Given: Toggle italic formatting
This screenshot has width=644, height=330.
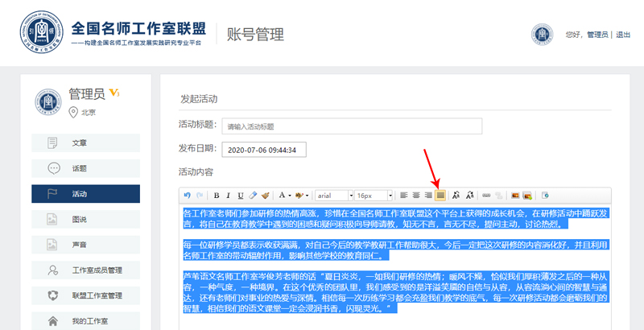Looking at the screenshot, I should pos(229,196).
